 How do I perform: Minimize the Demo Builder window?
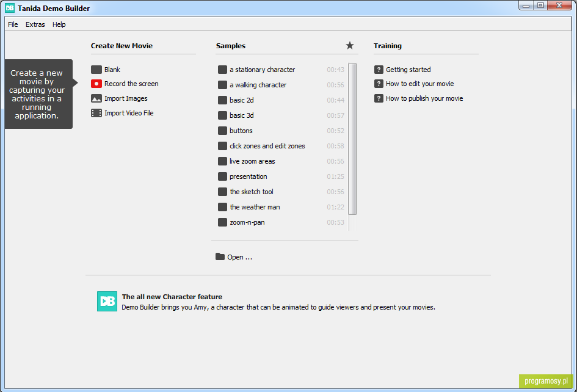coord(526,5)
